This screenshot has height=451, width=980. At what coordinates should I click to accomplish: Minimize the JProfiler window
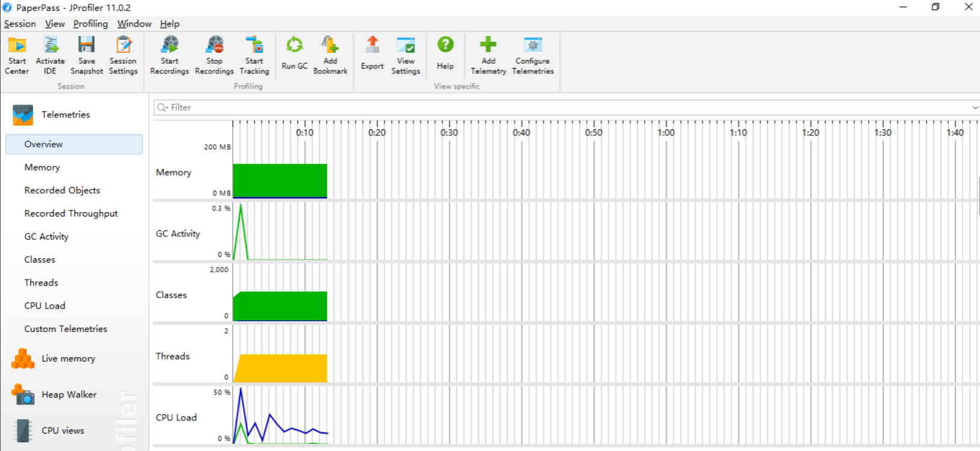coord(903,7)
